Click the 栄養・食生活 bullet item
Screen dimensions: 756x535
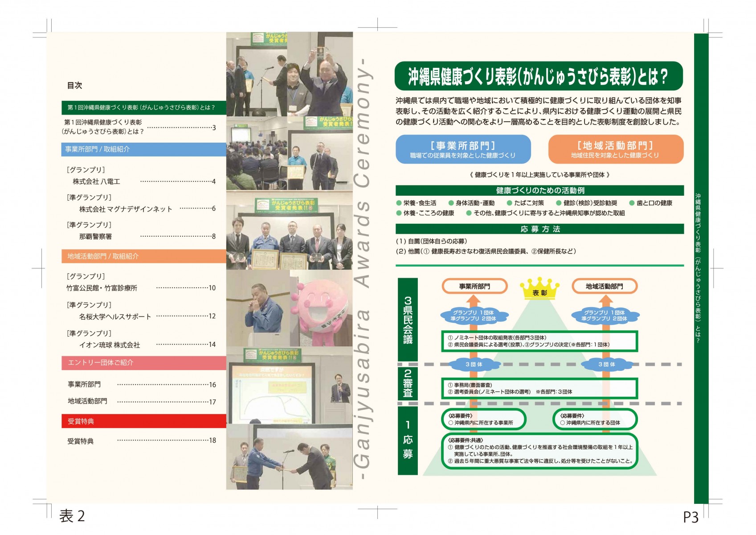click(416, 203)
